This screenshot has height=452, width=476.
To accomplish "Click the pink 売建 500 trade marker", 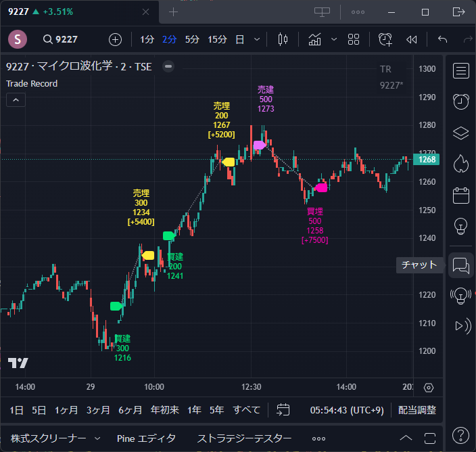I will coord(260,145).
